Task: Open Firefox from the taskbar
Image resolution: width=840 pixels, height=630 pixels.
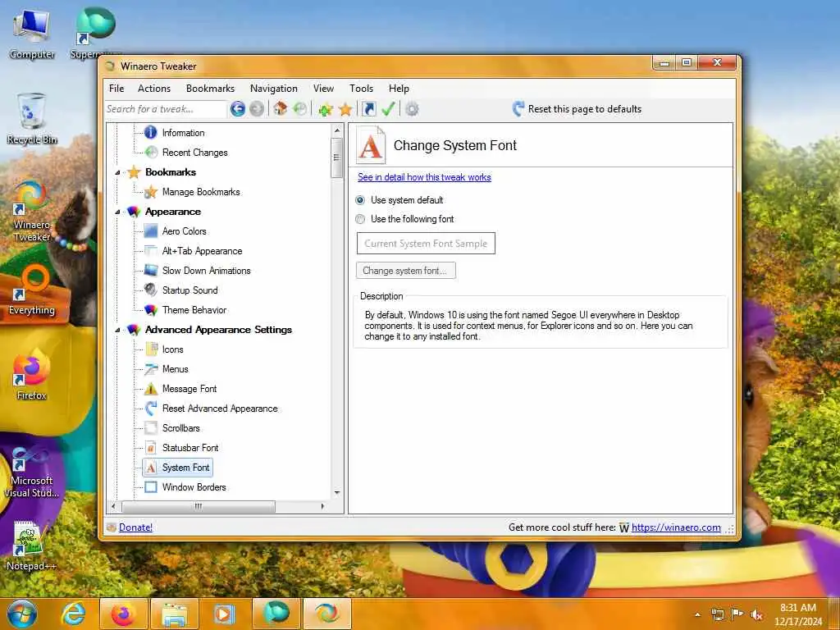Action: (123, 614)
